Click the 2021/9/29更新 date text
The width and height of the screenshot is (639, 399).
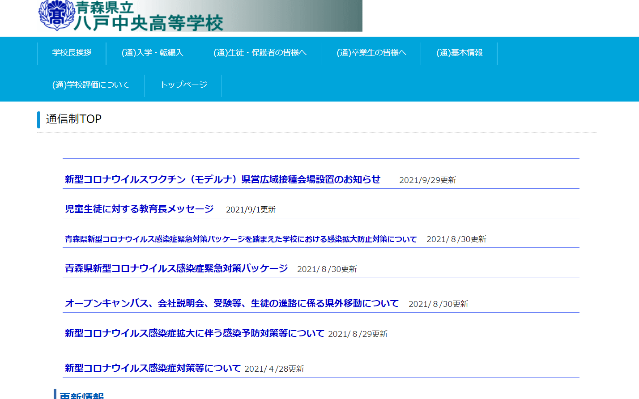427,180
